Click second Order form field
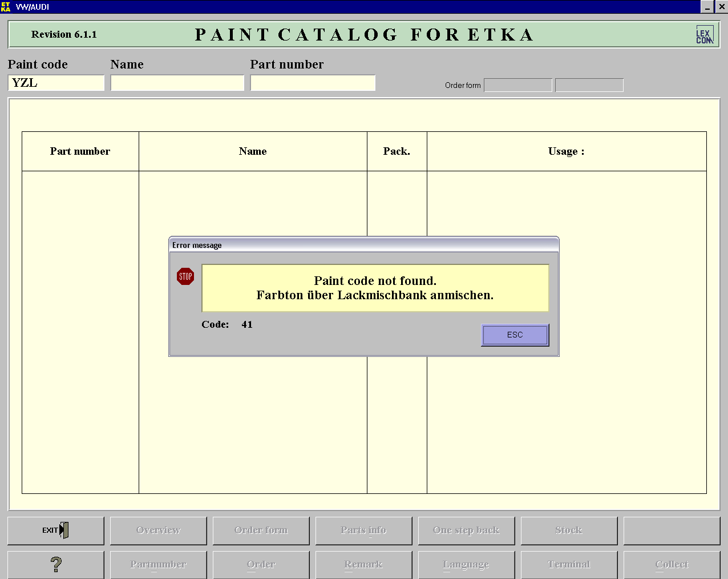728x579 pixels. point(589,85)
